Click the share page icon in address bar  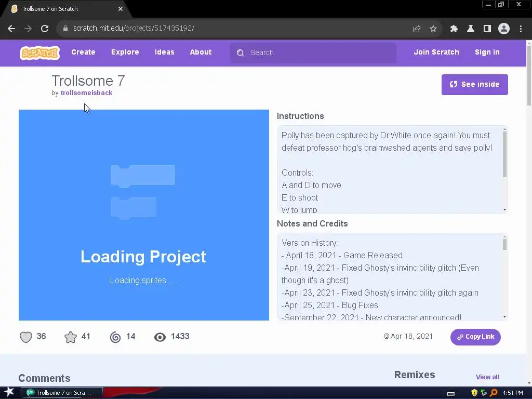coord(417,29)
